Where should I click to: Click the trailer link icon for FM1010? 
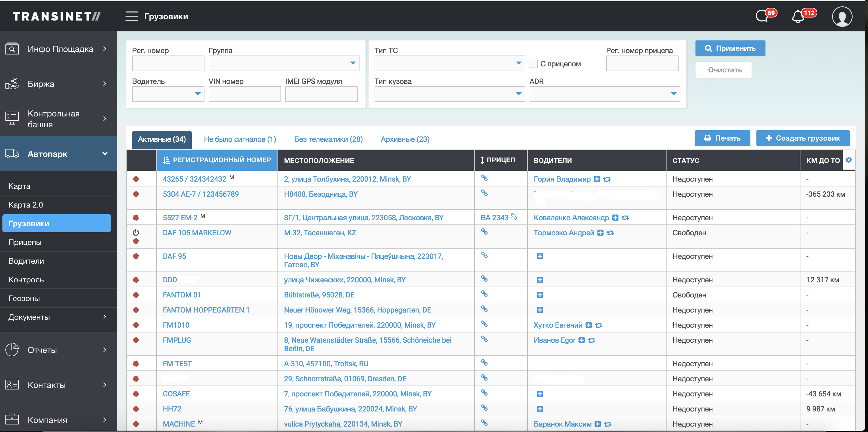[484, 324]
